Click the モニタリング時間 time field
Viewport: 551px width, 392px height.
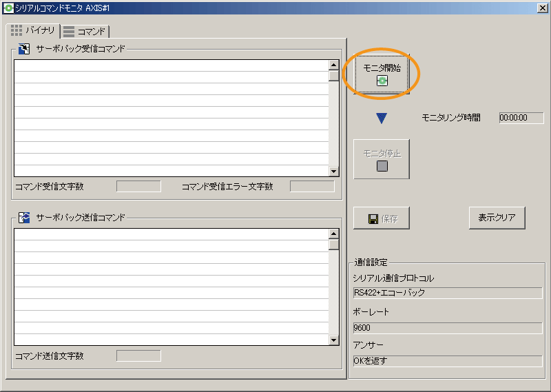tap(521, 118)
